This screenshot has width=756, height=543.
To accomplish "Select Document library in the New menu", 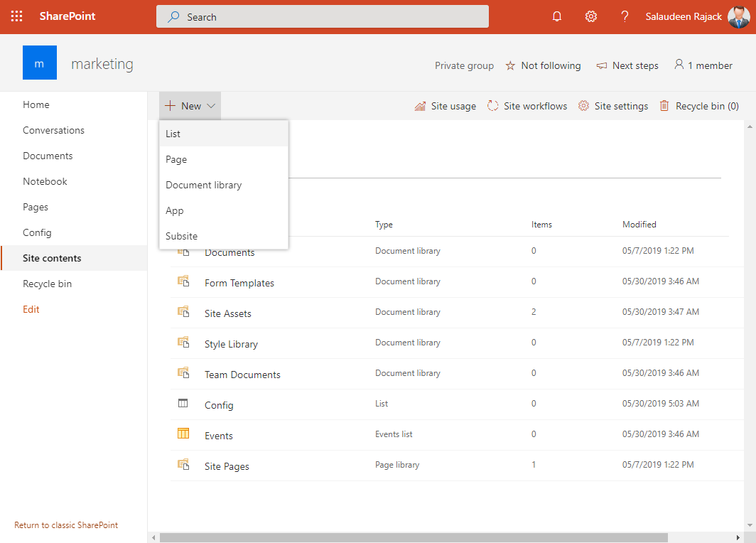I will [202, 184].
